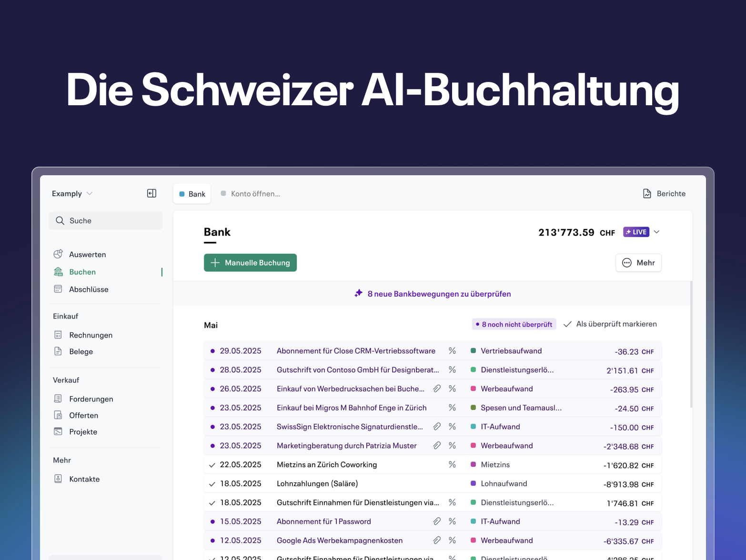The width and height of the screenshot is (746, 560).
Task: Click percent icon on Mietzins row
Action: [x=452, y=465]
